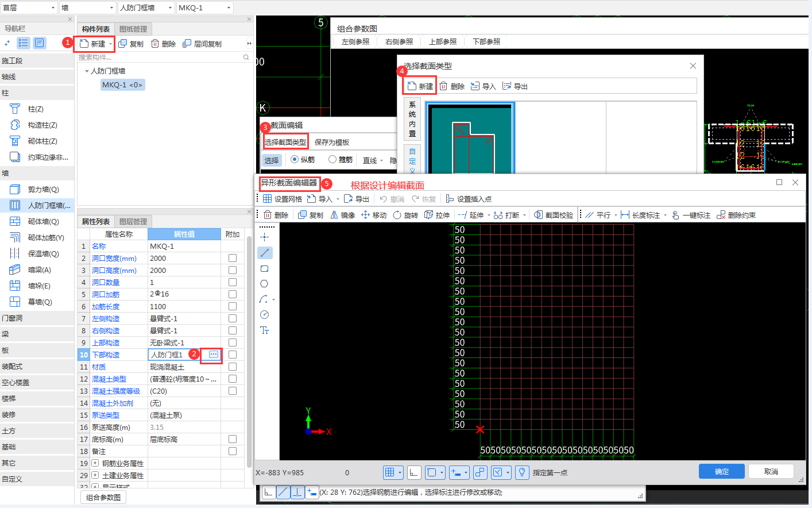The width and height of the screenshot is (812, 508).
Task: Click 移动 tool in the section editor
Action: pyautogui.click(x=374, y=215)
